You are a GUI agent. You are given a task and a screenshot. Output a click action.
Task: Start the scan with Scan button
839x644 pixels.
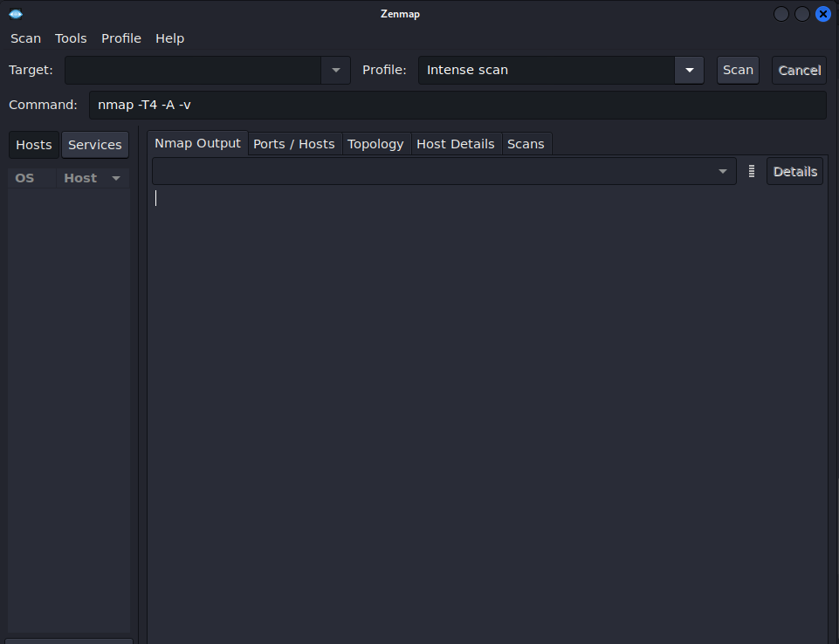(738, 70)
